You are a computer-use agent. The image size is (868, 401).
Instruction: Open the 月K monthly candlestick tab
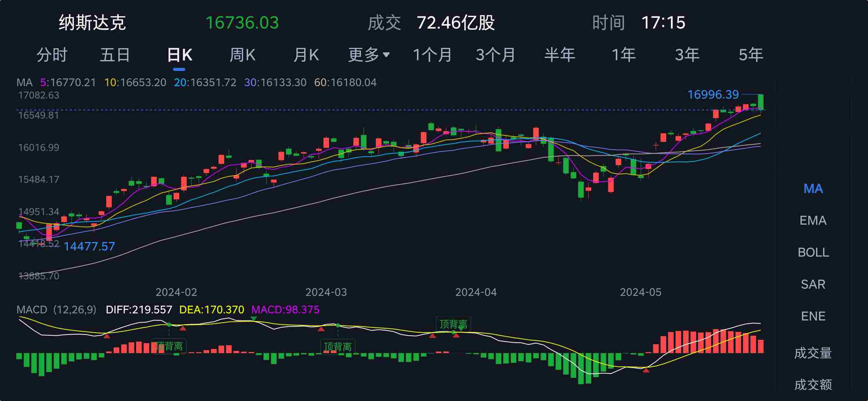point(306,55)
